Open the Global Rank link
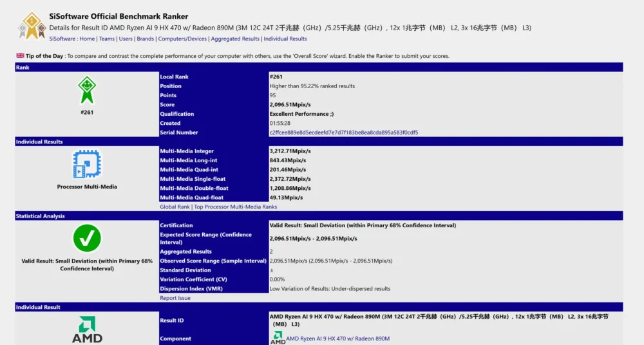This screenshot has width=644, height=345. [175, 207]
